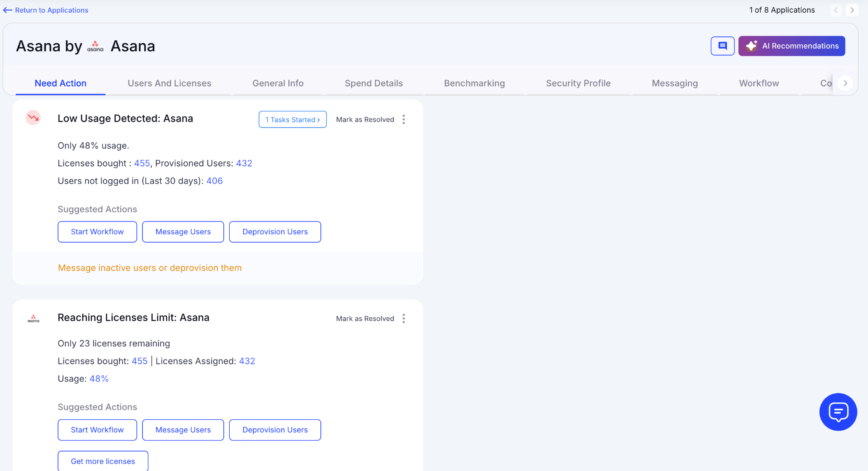Click Start Workflow under Reaching Licenses Limit
This screenshot has width=868, height=471.
[x=97, y=430]
